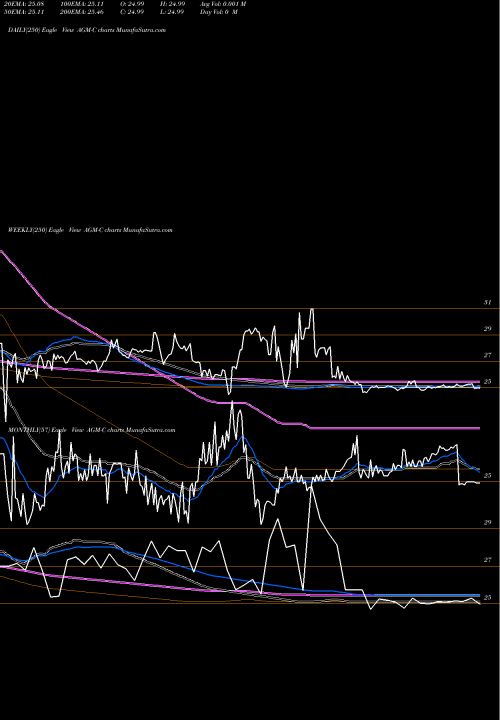Click the 29 price label on weekly axis
The image size is (500, 720).
point(487,329)
